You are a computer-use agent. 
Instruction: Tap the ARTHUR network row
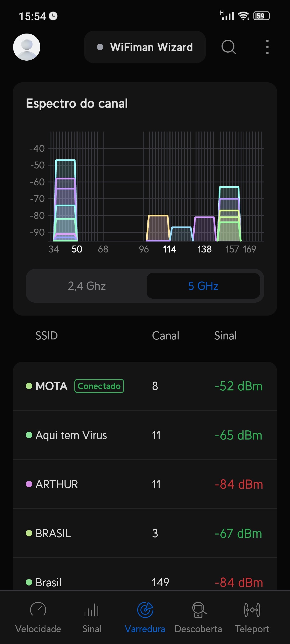pos(145,484)
